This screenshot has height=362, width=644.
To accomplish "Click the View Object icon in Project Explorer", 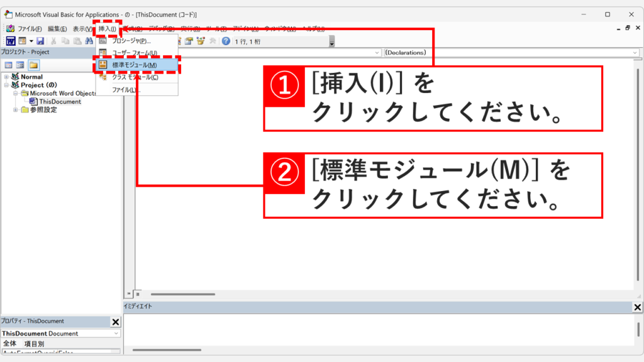I will [x=19, y=65].
